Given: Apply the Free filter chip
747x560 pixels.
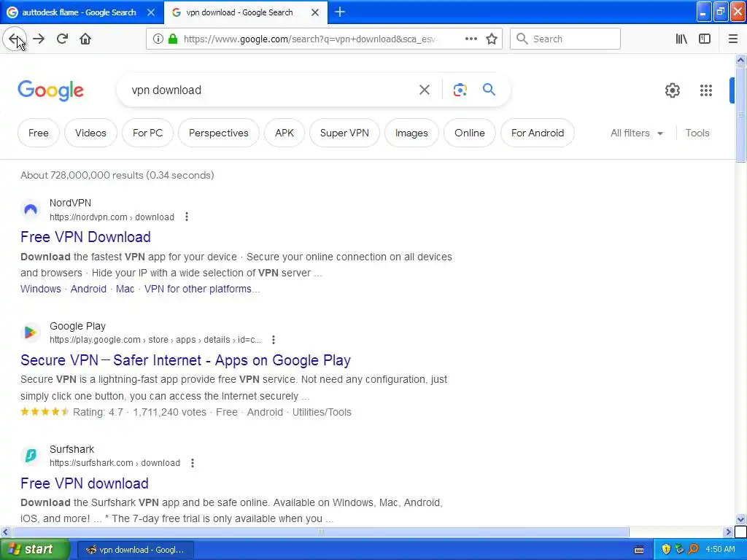Looking at the screenshot, I should [x=39, y=133].
